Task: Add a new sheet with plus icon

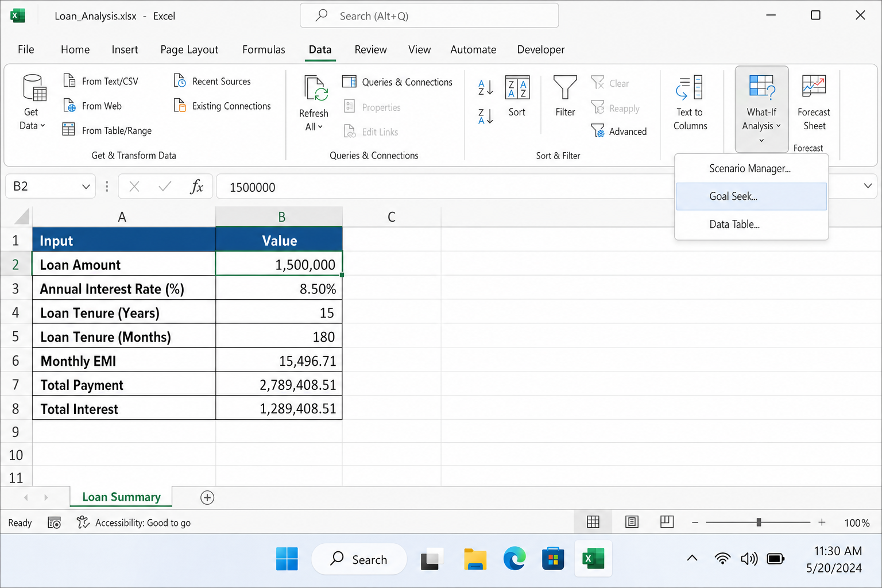Action: coord(207,497)
